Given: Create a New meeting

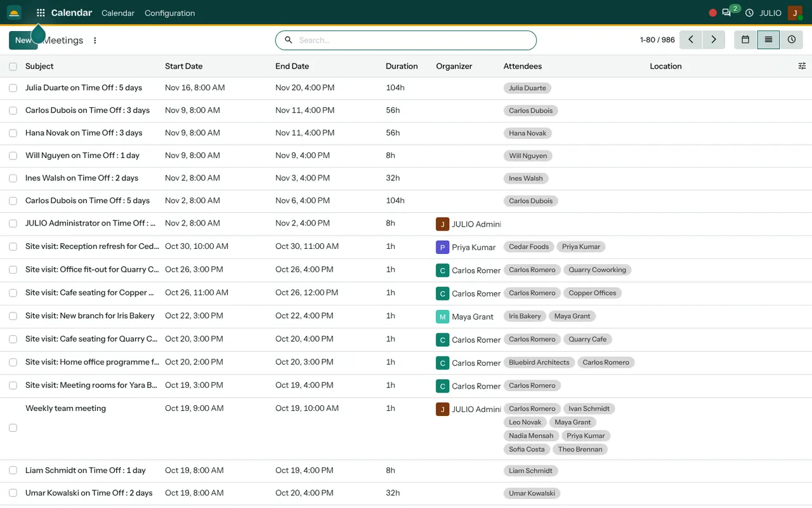Looking at the screenshot, I should 23,40.
